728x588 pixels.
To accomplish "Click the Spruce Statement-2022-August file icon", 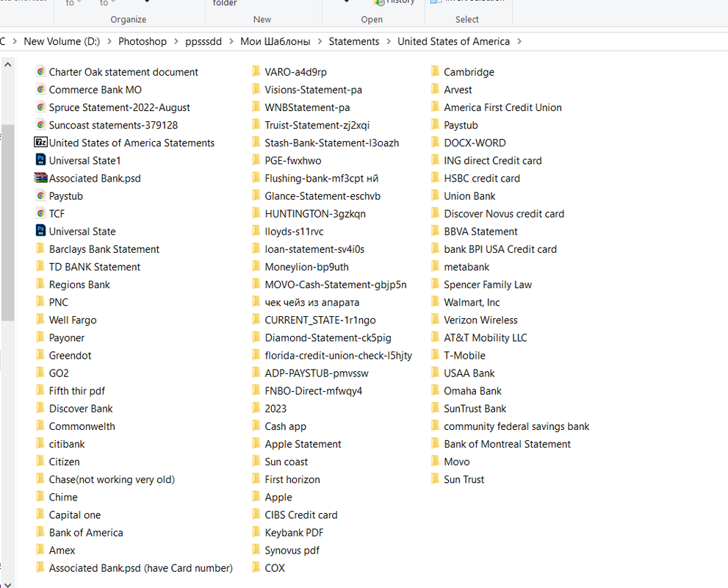I will (x=41, y=107).
